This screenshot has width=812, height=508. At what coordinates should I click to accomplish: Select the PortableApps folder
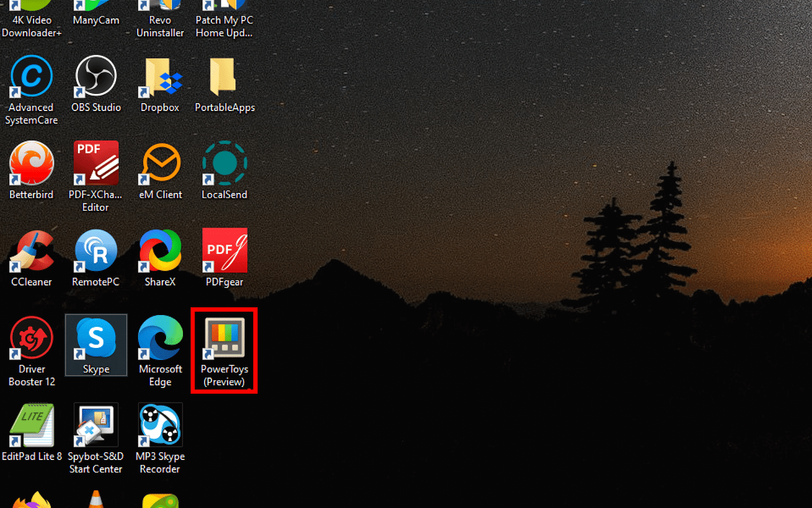224,84
